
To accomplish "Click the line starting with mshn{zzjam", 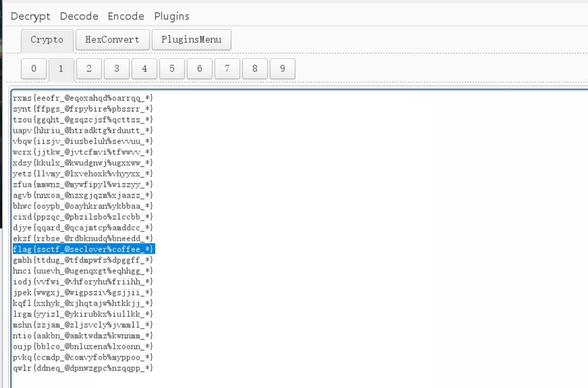I will [83, 325].
